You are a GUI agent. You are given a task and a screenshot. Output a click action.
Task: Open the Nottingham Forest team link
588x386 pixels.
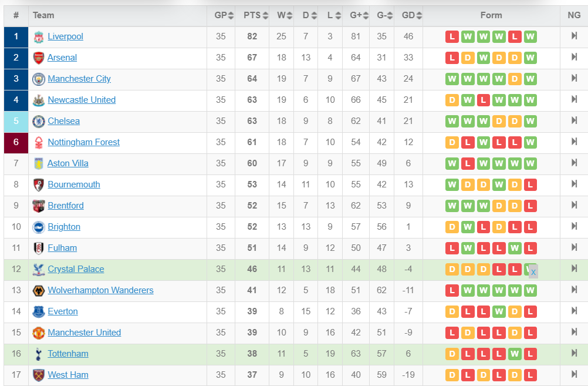click(x=84, y=142)
